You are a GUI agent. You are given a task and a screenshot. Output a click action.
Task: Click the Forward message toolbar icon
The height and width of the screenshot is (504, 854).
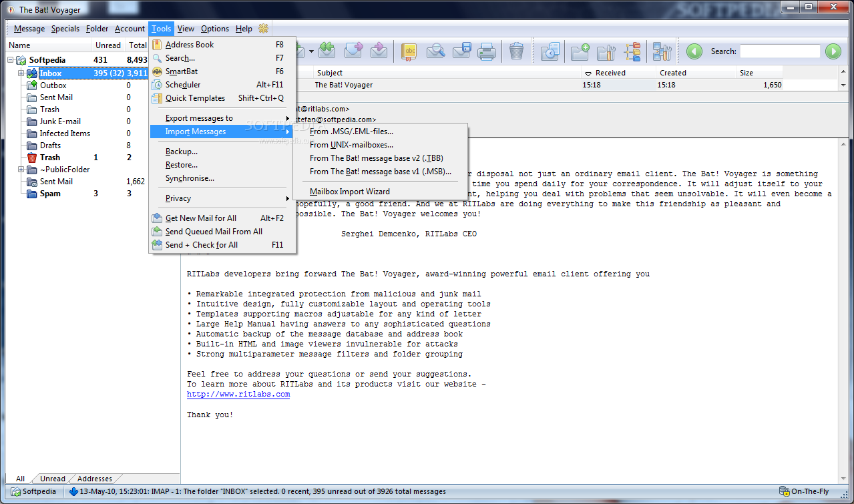[353, 51]
